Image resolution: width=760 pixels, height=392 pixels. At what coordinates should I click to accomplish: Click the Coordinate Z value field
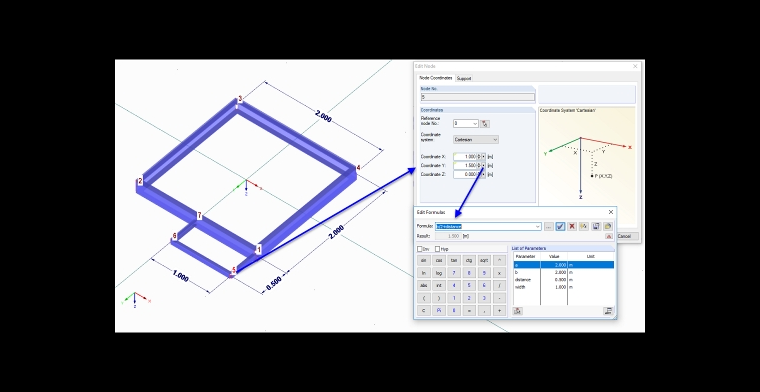[465, 174]
